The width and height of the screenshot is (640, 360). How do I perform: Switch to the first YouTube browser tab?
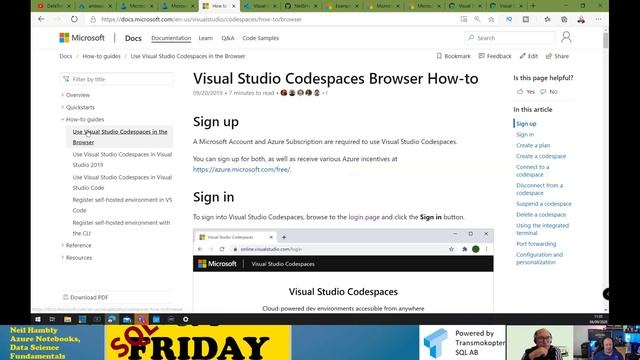53,6
